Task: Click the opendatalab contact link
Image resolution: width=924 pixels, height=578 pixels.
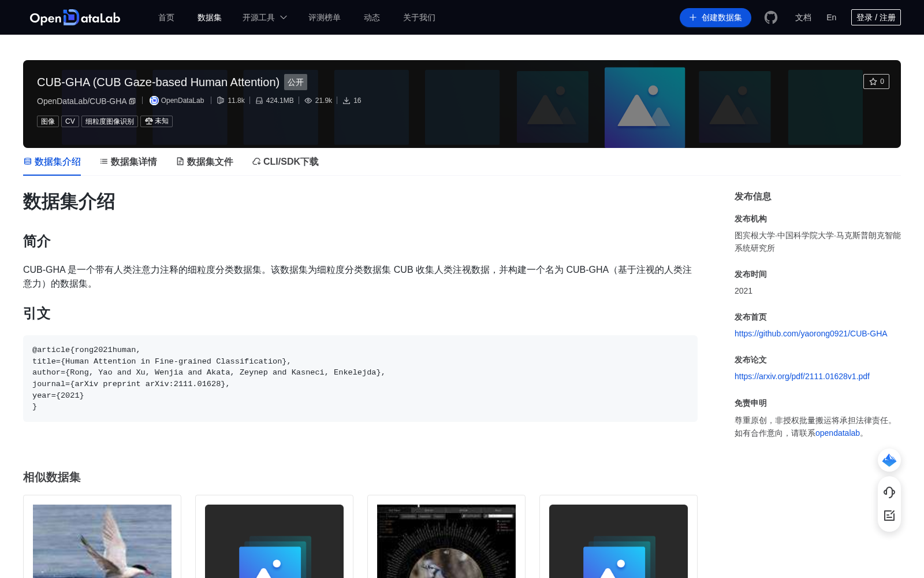Action: point(837,433)
